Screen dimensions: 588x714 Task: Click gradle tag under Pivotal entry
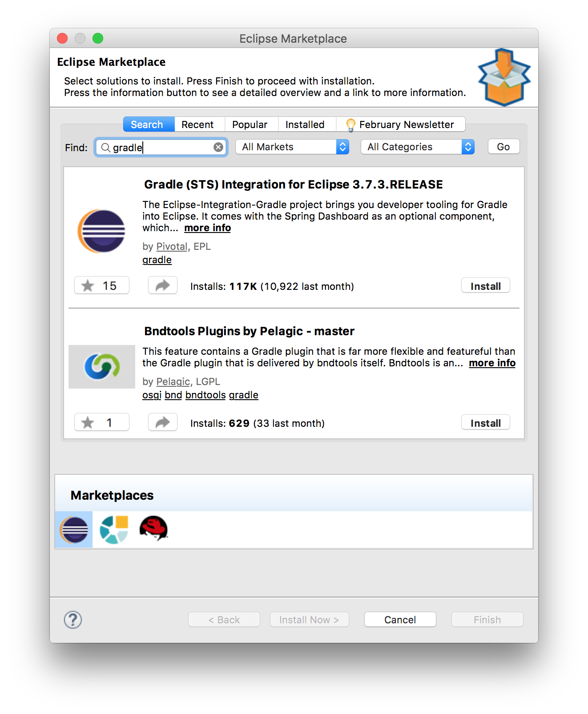click(x=157, y=260)
